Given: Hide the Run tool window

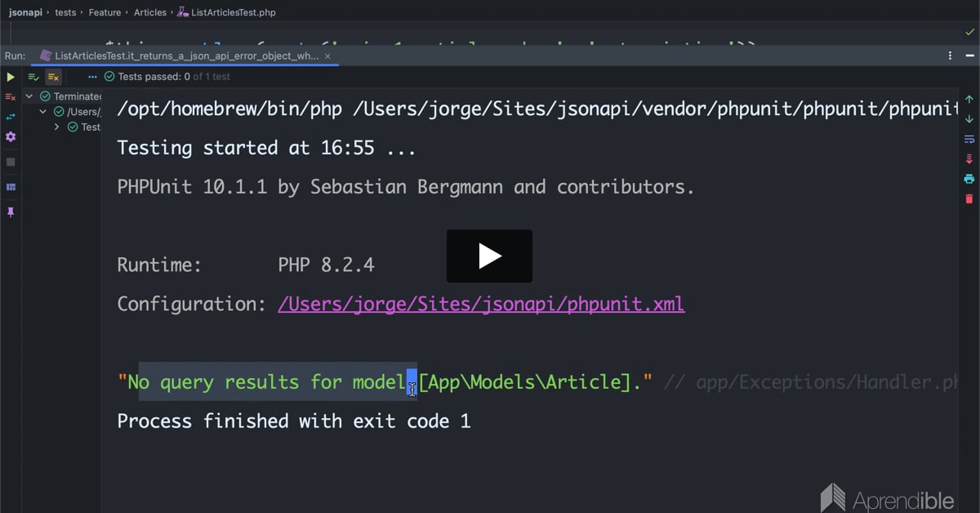Looking at the screenshot, I should click(x=969, y=56).
